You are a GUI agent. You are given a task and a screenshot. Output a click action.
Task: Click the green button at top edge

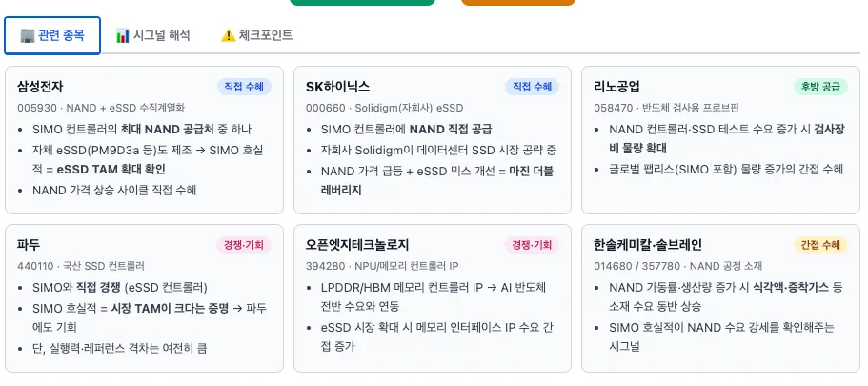coord(363,2)
